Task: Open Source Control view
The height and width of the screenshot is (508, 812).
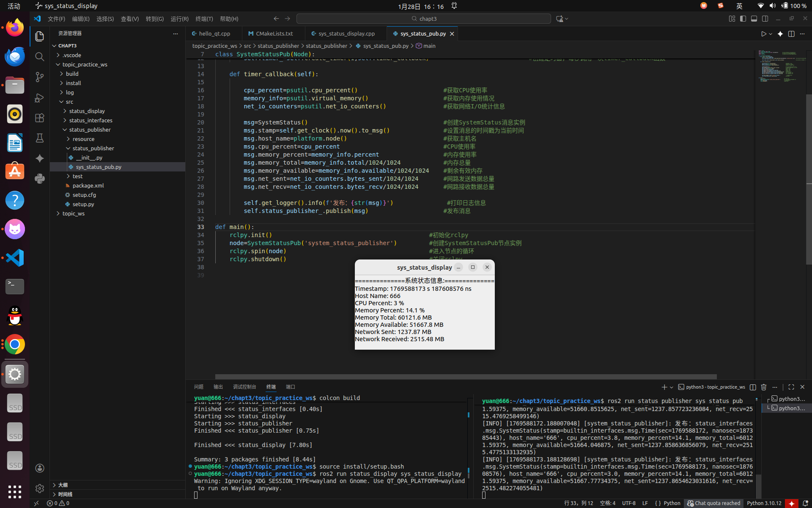Action: 39,77
